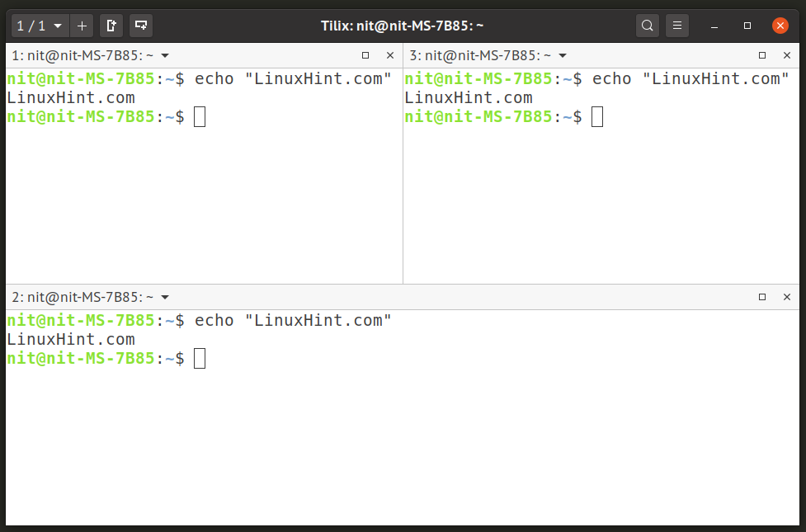Viewport: 806px width, 532px height.
Task: Click the Tilix window title text
Action: tap(402, 26)
